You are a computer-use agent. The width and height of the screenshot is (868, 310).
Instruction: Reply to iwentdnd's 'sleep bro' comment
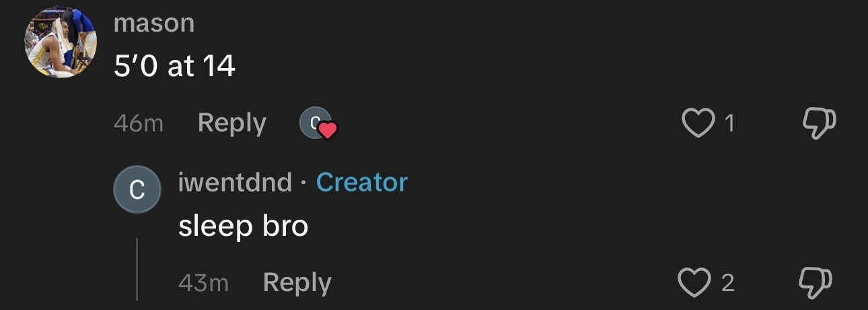[297, 282]
